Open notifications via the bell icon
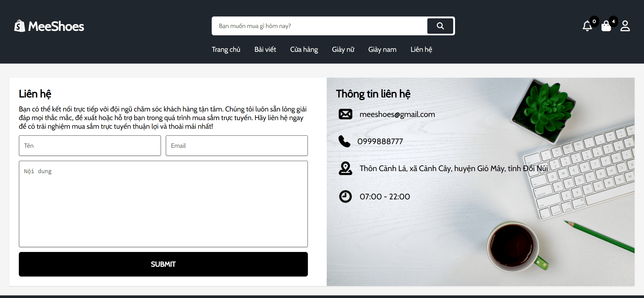Image resolution: width=644 pixels, height=298 pixels. pyautogui.click(x=587, y=26)
